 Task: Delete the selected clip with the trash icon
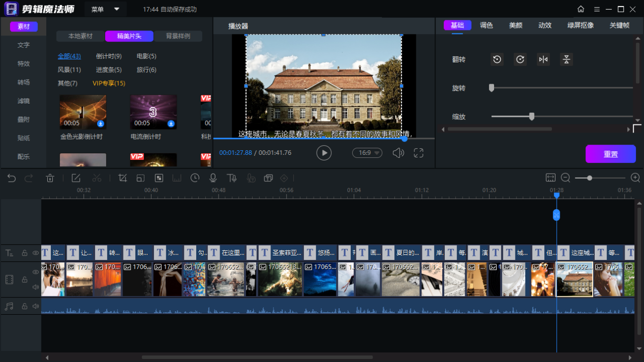[x=50, y=178]
